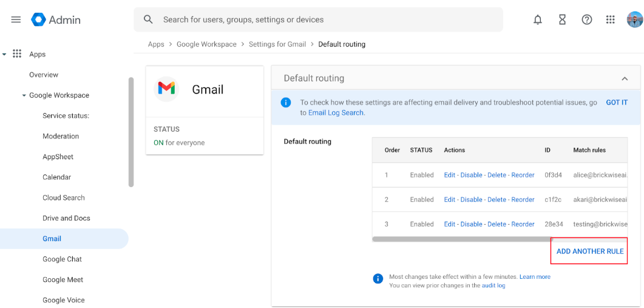Edit rule 2 for akari
Screen dimensions: 644x308
click(x=450, y=199)
